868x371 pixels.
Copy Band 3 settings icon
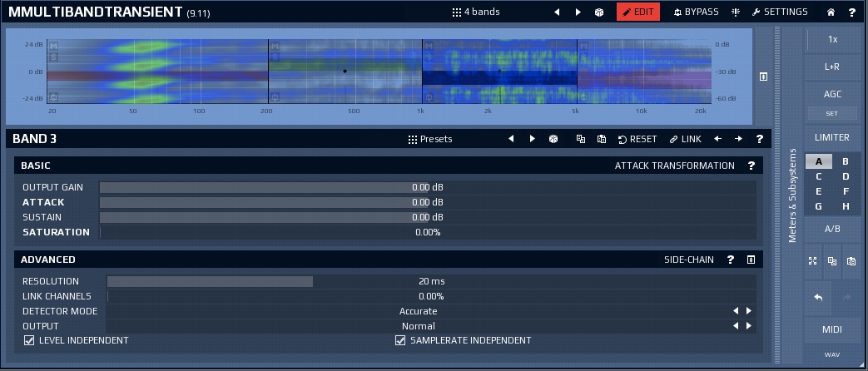(581, 139)
